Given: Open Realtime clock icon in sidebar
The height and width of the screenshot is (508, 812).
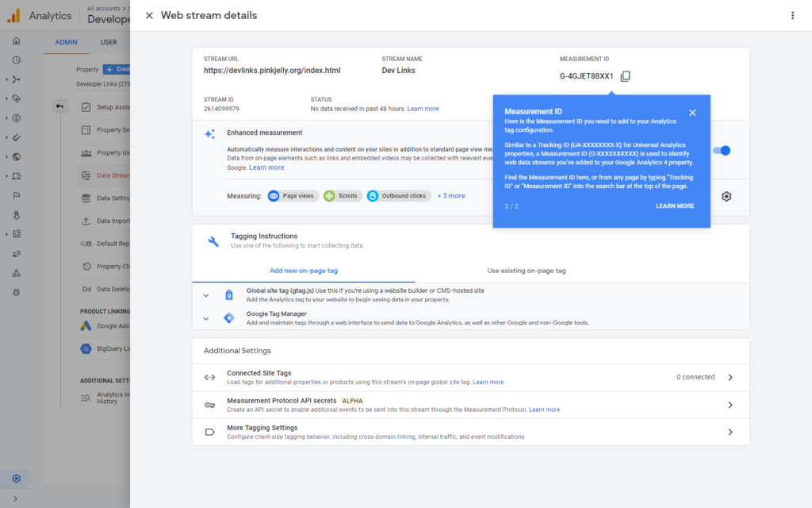Looking at the screenshot, I should [16, 60].
